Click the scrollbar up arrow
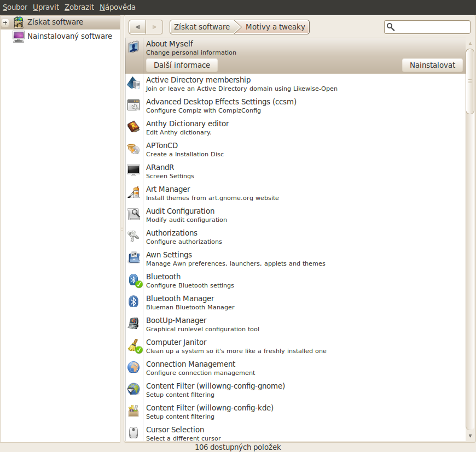 470,43
